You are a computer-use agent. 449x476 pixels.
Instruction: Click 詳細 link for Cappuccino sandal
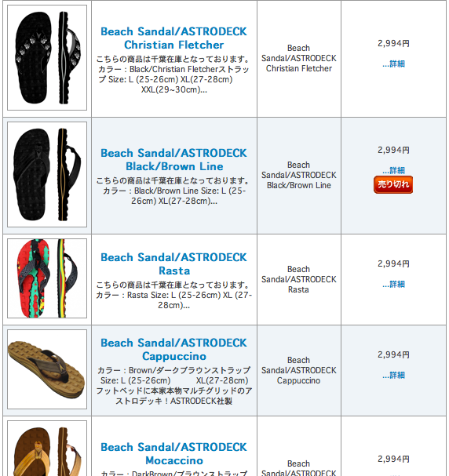[x=393, y=376]
